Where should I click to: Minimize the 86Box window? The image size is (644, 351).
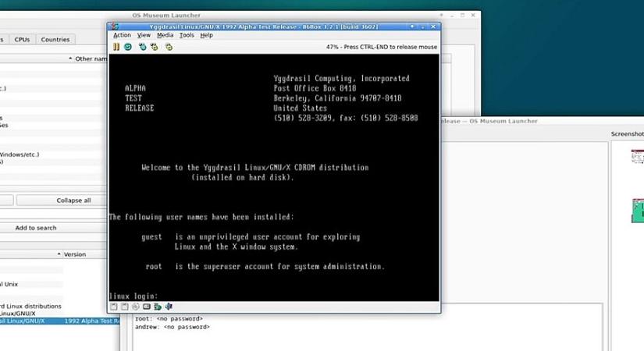422,27
